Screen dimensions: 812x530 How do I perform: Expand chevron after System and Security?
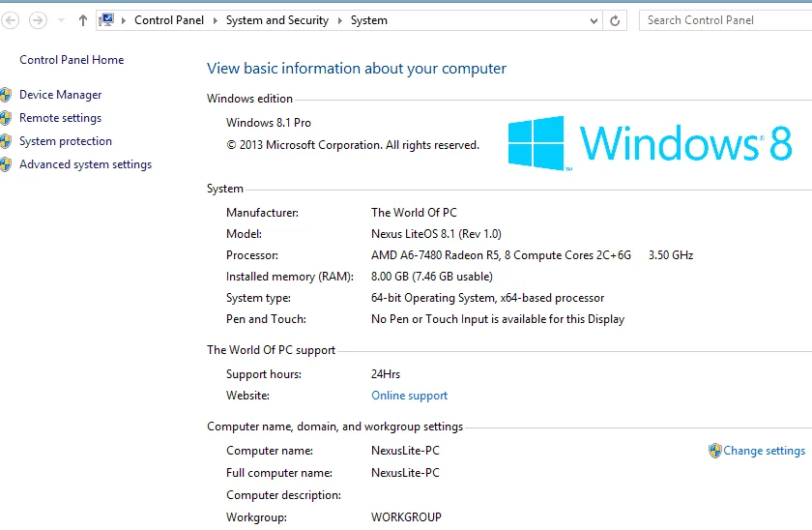coord(339,20)
